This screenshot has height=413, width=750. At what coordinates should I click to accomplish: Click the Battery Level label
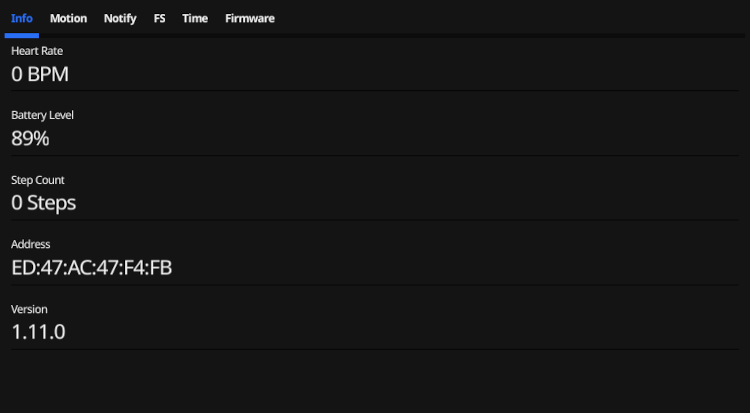(42, 115)
